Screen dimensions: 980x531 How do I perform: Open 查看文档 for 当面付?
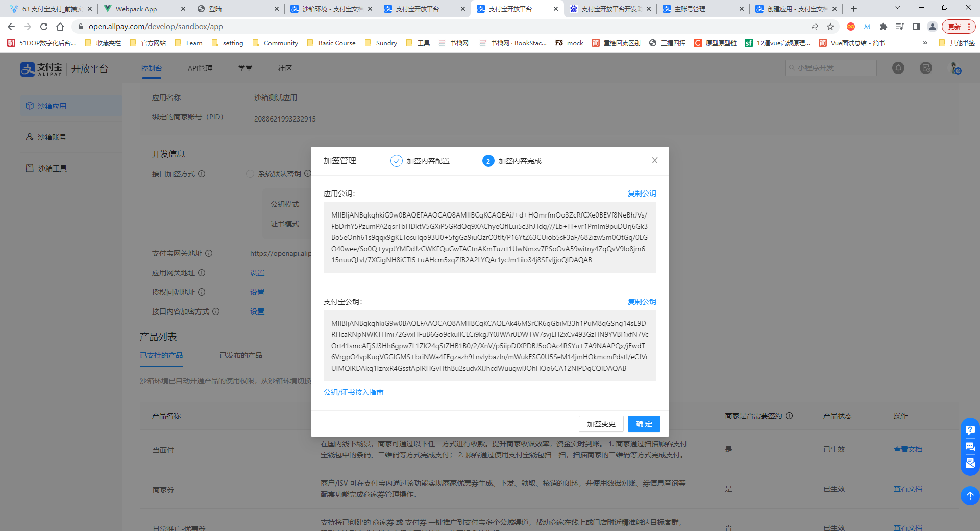(x=908, y=449)
